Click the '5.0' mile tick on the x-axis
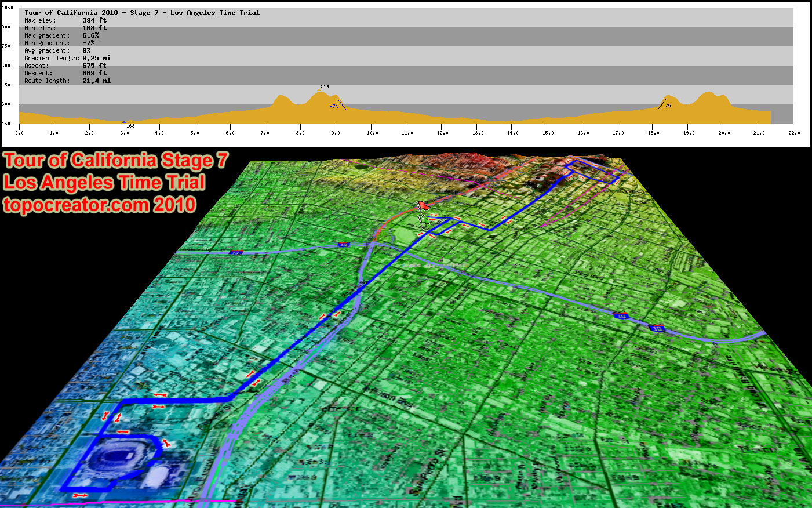This screenshot has height=508, width=812. point(195,133)
